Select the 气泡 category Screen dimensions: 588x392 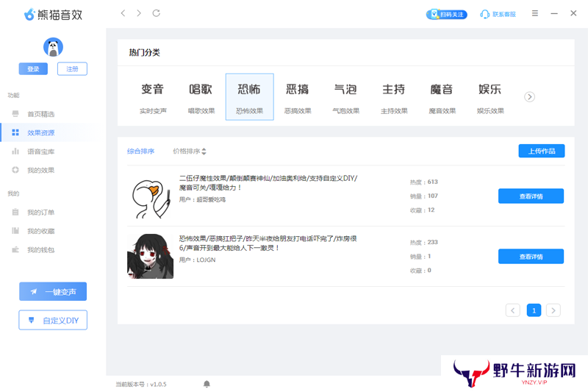(345, 97)
